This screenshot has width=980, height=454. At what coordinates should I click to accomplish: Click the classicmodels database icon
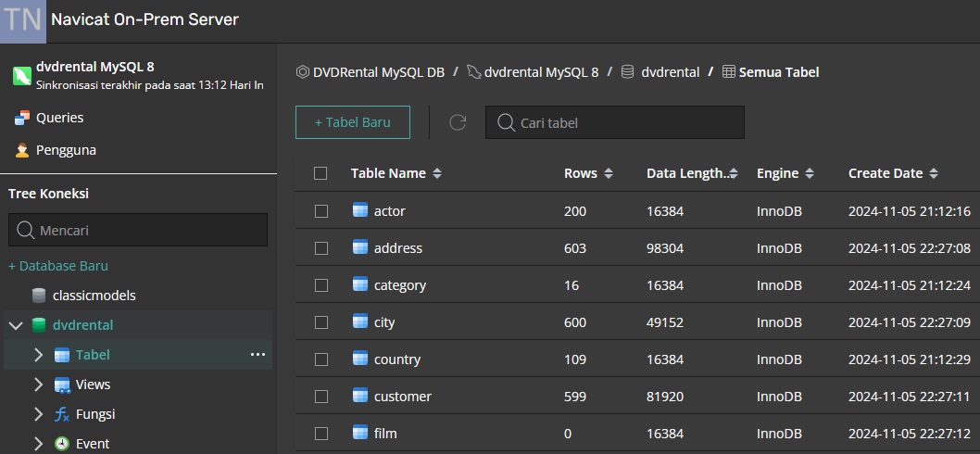[39, 296]
